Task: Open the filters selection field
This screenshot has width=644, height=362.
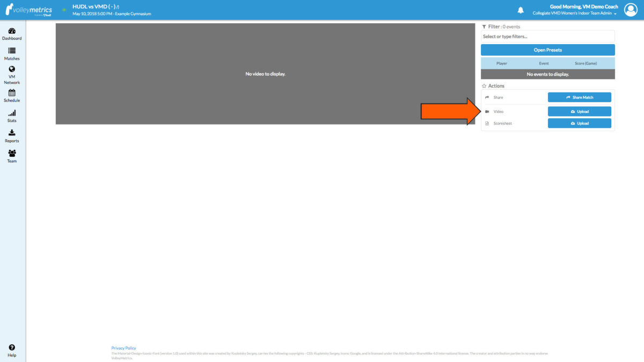Action: coord(547,36)
